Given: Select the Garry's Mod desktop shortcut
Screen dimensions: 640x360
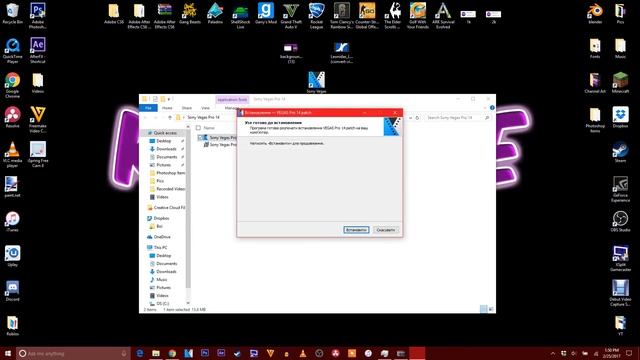Looking at the screenshot, I should (x=266, y=13).
